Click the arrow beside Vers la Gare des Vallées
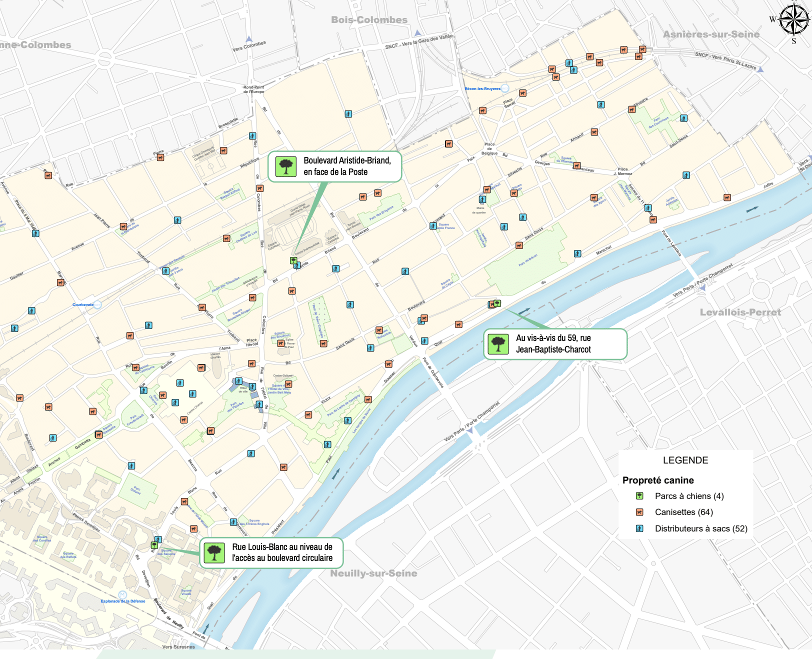This screenshot has height=659, width=812. point(418,33)
